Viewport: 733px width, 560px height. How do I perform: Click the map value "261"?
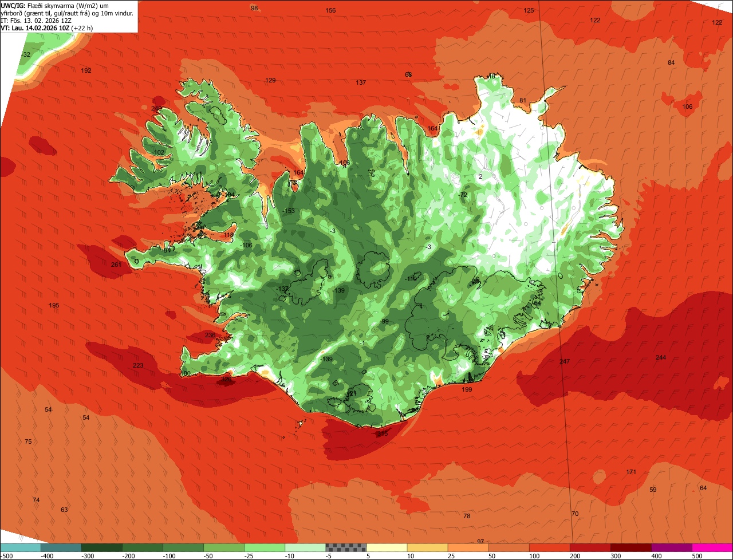click(116, 265)
